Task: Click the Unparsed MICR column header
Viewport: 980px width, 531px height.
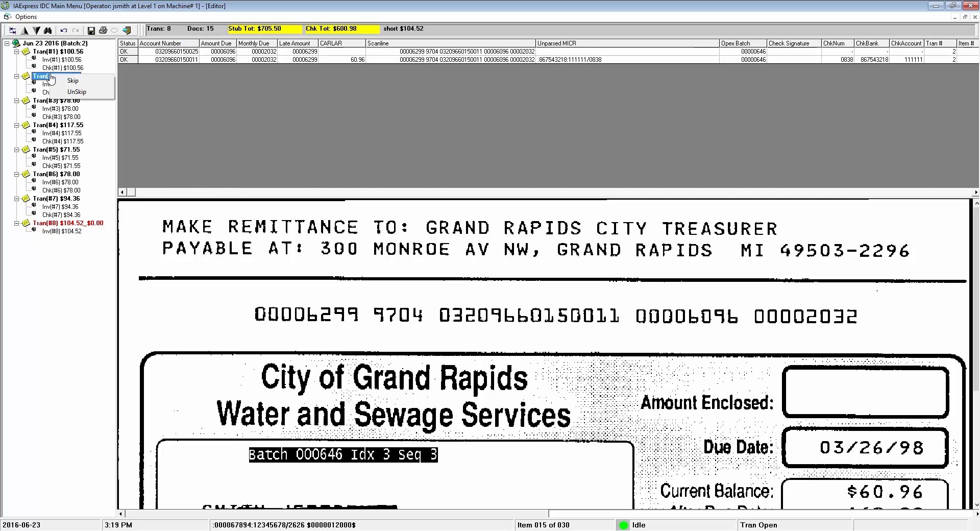Action: (627, 43)
